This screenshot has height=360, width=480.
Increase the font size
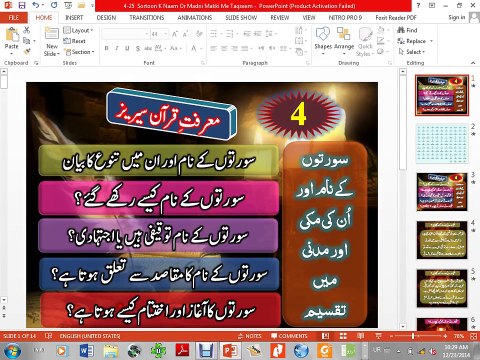(x=175, y=34)
